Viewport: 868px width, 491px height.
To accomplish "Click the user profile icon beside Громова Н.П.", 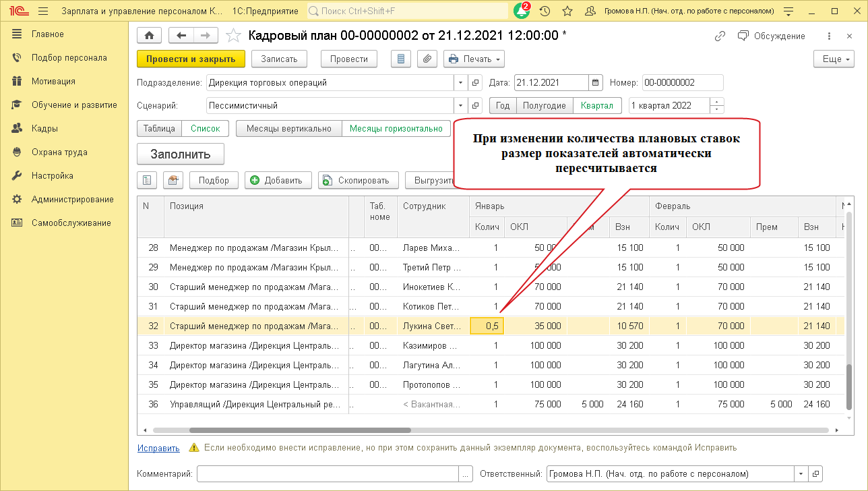I will [x=590, y=11].
